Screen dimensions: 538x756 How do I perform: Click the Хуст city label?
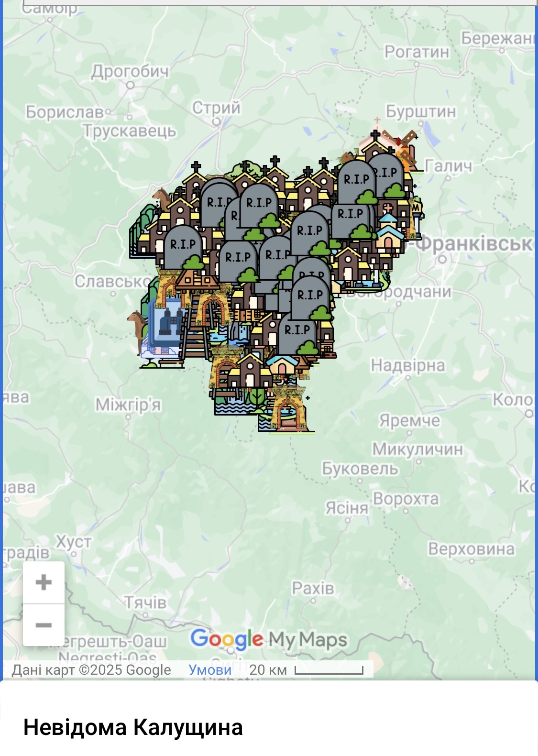pyautogui.click(x=74, y=542)
